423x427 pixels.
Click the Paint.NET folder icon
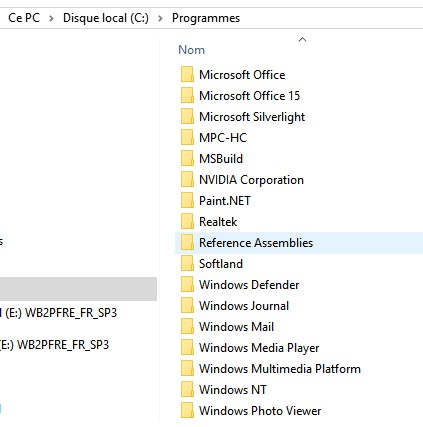point(187,200)
